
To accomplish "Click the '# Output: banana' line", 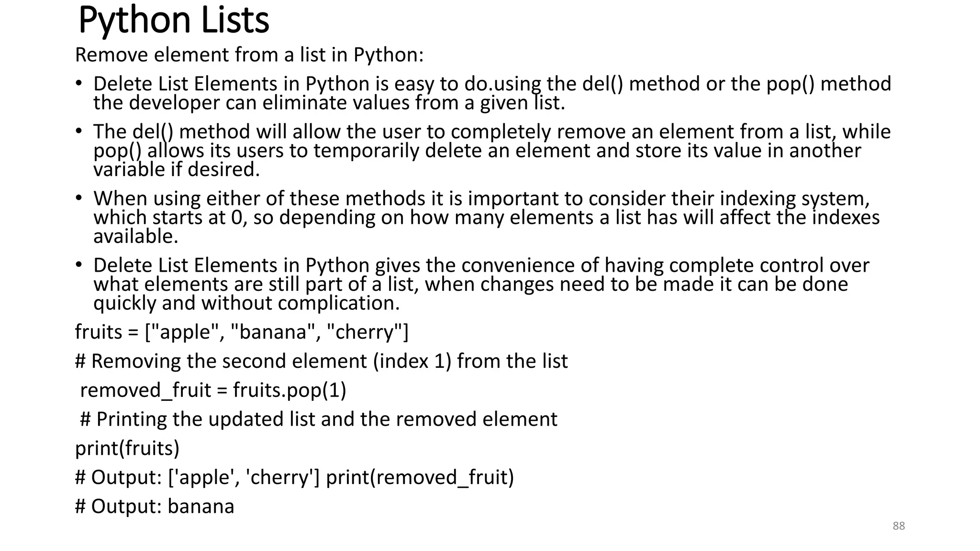I will (x=155, y=507).
